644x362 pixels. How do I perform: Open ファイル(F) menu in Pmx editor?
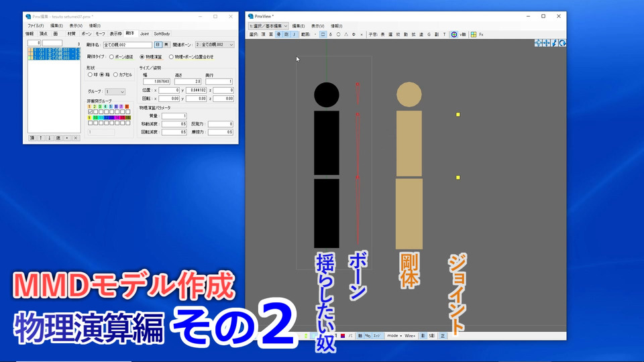tap(36, 25)
